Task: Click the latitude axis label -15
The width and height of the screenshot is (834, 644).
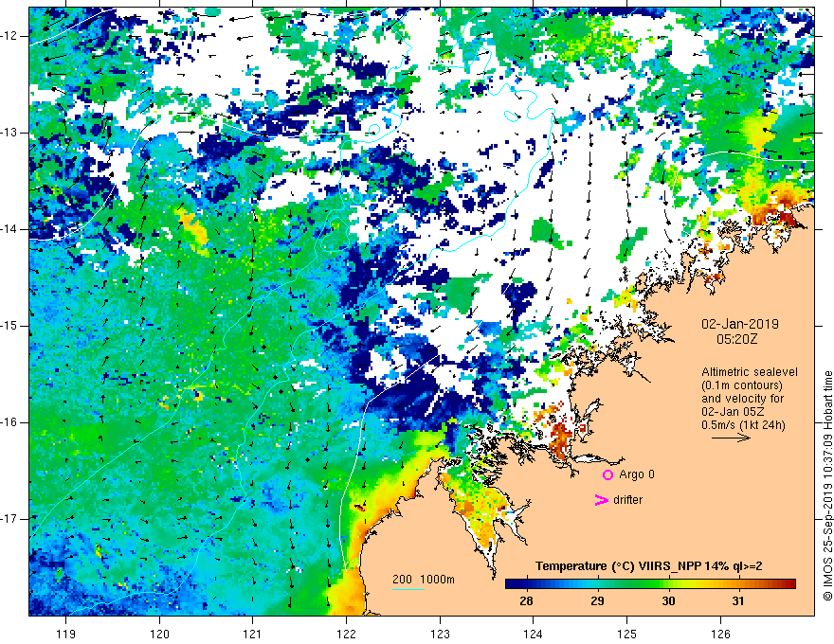Action: tap(10, 326)
